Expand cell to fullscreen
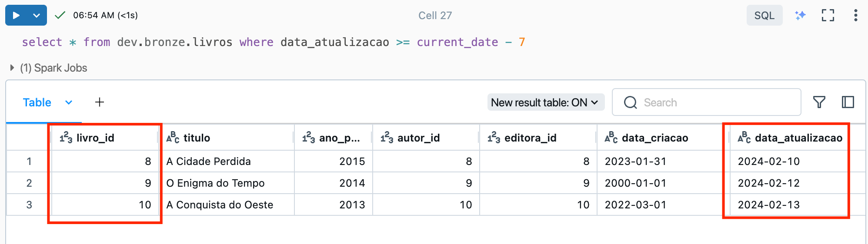The width and height of the screenshot is (868, 244). click(x=828, y=15)
